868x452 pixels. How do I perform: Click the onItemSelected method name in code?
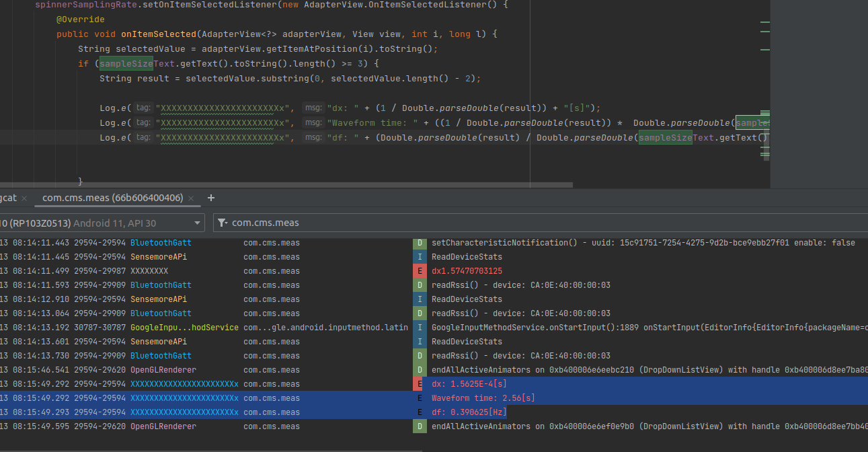(159, 34)
